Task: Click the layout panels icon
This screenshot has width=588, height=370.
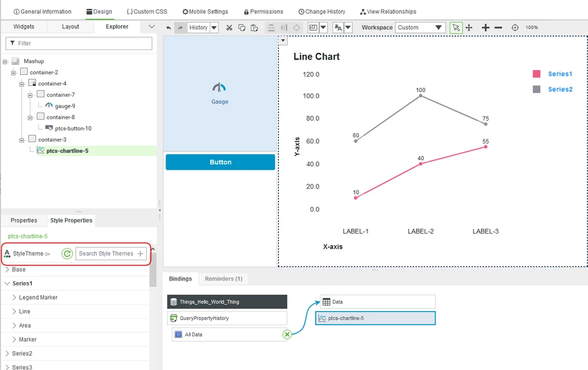Action: click(x=313, y=27)
